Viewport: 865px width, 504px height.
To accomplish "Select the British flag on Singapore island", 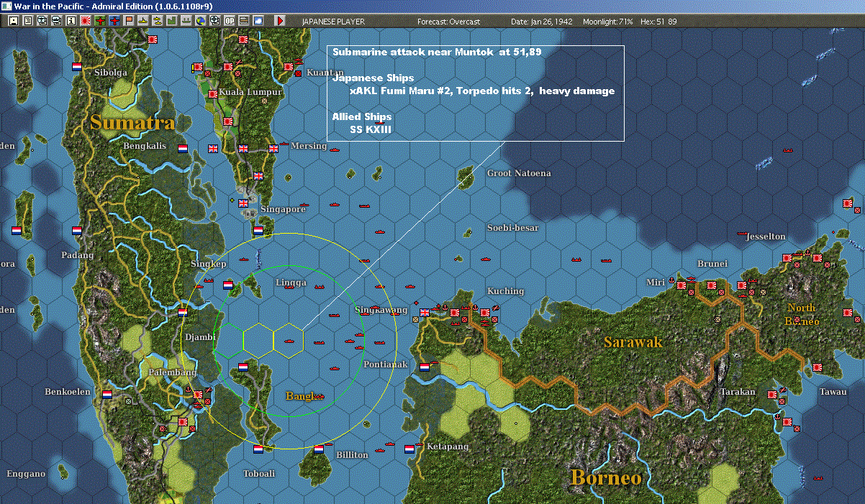I will click(x=243, y=203).
